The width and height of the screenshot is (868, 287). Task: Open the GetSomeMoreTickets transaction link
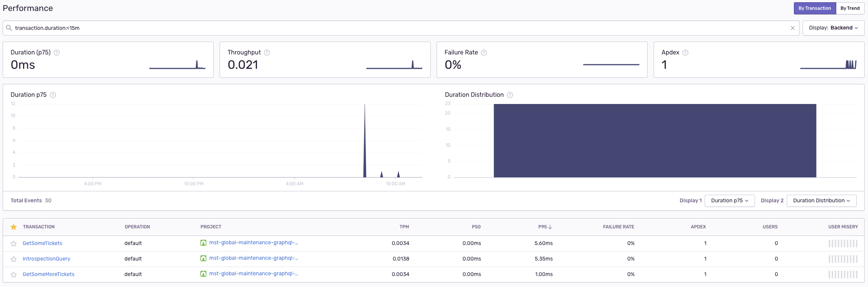click(48, 275)
